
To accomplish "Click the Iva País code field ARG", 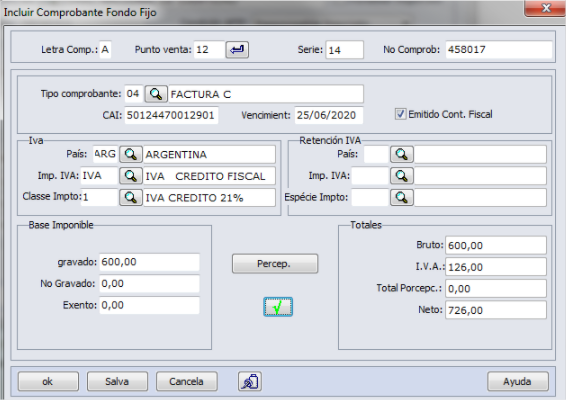I will click(105, 154).
